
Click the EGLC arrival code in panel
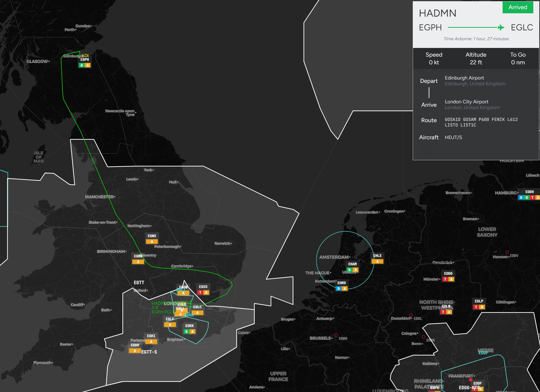pyautogui.click(x=522, y=27)
